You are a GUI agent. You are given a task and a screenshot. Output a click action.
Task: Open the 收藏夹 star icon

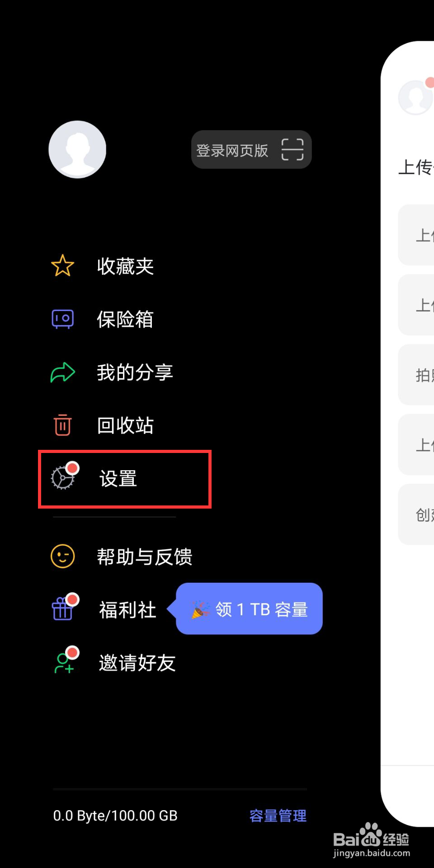[62, 266]
